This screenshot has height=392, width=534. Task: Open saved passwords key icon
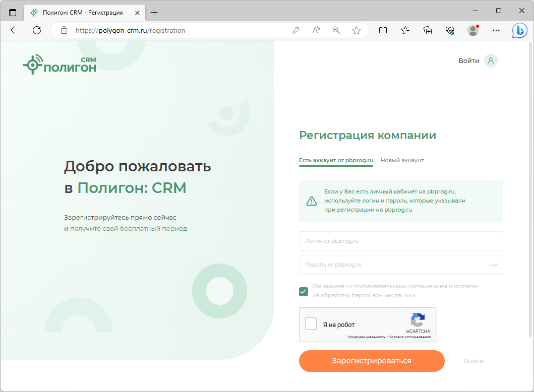tap(295, 30)
